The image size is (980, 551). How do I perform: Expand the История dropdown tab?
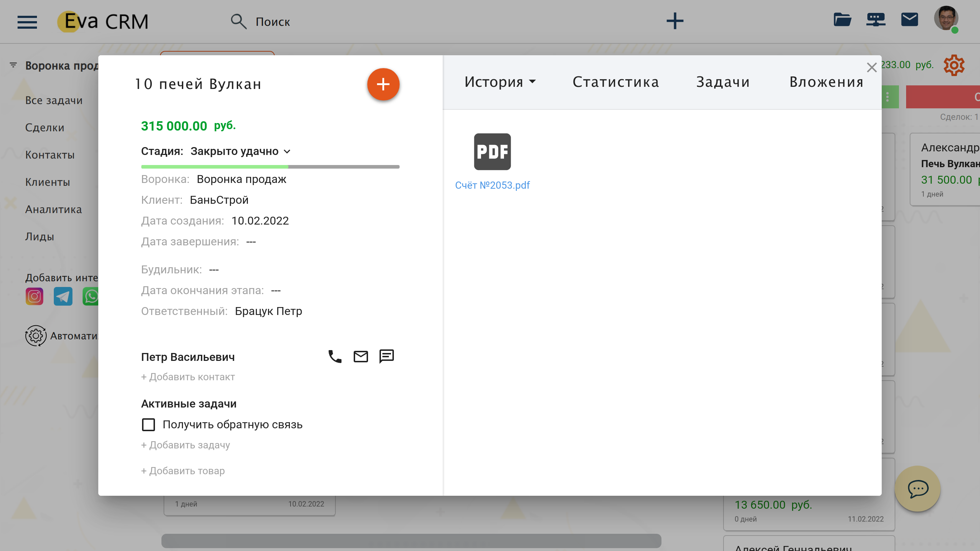[500, 82]
